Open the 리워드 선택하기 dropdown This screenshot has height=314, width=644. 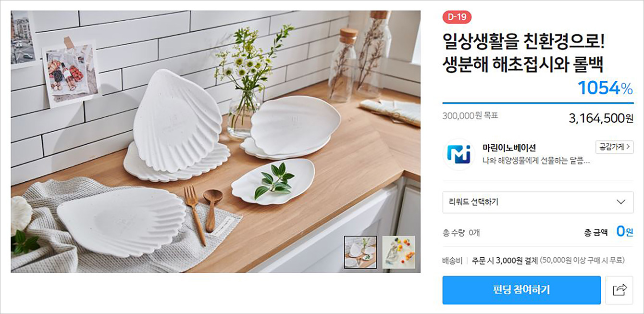pyautogui.click(x=538, y=202)
